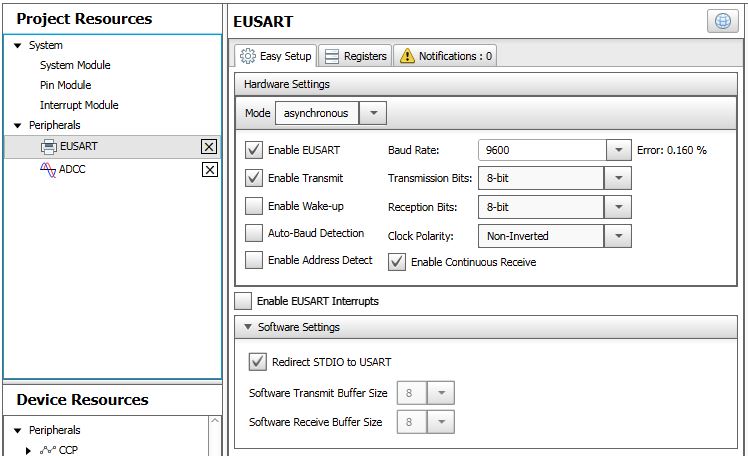Open the Baud Rate dropdown
Viewport: 748px width, 456px height.
pos(618,151)
